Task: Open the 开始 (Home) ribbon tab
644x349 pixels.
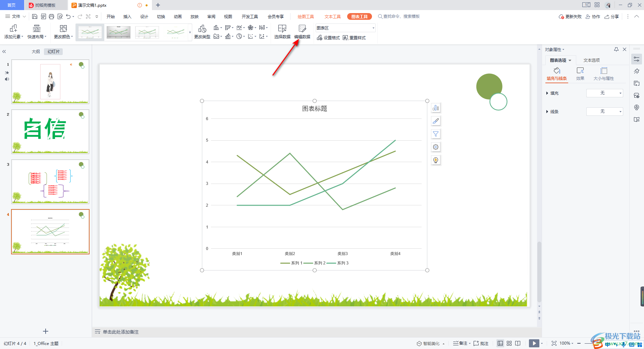Action: tap(111, 16)
